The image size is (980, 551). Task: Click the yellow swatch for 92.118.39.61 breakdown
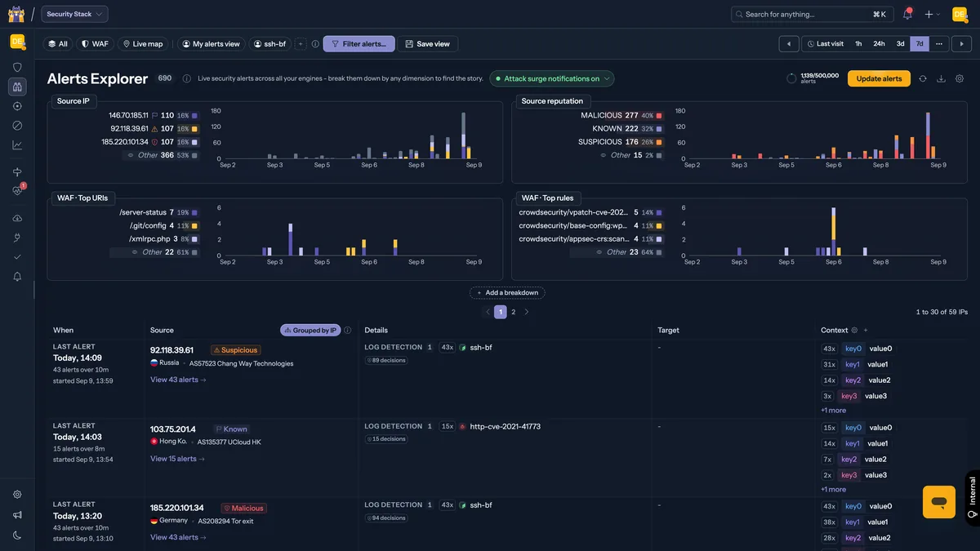pos(194,129)
